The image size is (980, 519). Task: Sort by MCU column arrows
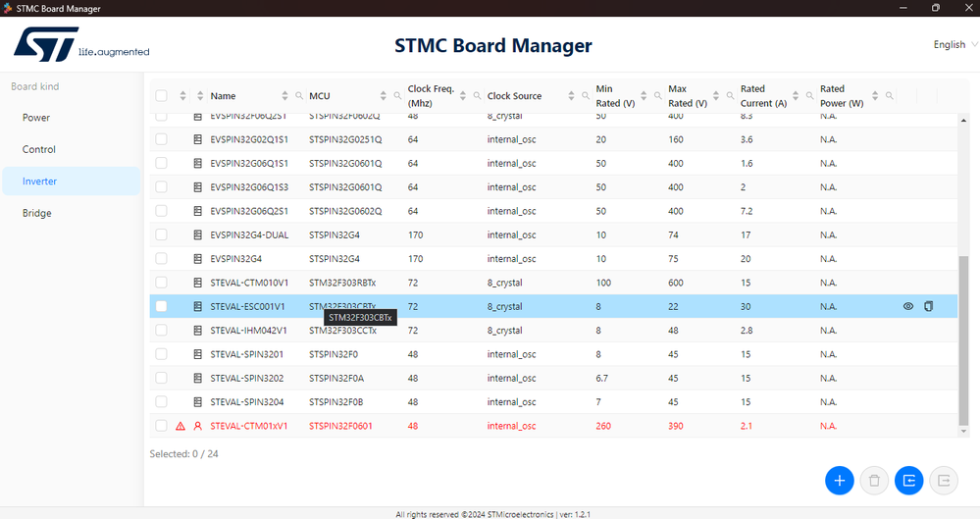point(384,96)
